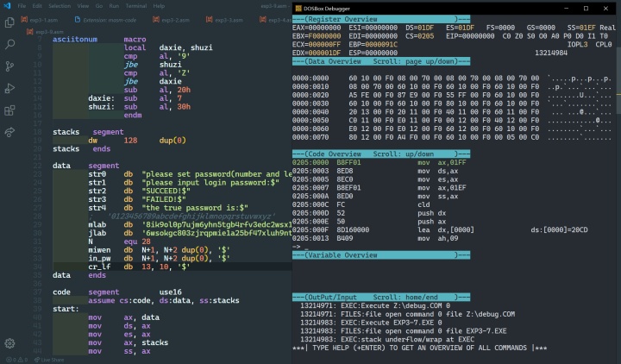The height and width of the screenshot is (364, 621).
Task: Click the 'str3' line with "FAILED!$"
Action: click(x=137, y=199)
